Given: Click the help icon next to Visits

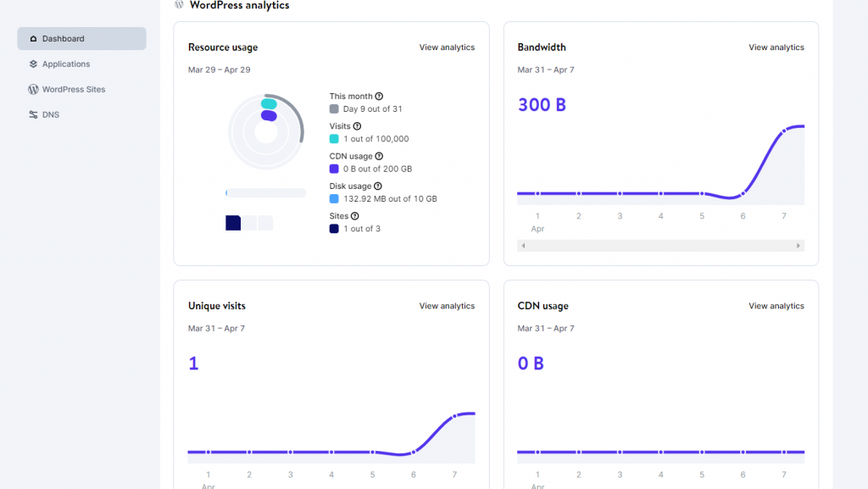Looking at the screenshot, I should (x=357, y=126).
